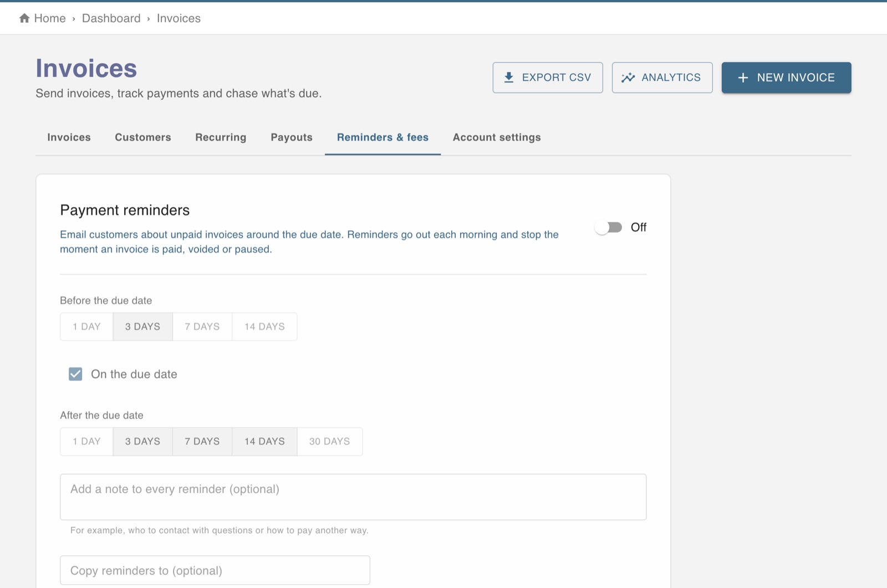The height and width of the screenshot is (588, 887).
Task: Click the plus icon on New Invoice
Action: [743, 78]
